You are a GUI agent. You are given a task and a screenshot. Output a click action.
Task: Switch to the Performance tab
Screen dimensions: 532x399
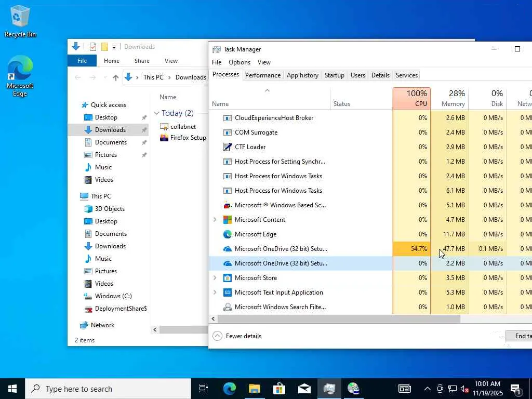coord(262,75)
